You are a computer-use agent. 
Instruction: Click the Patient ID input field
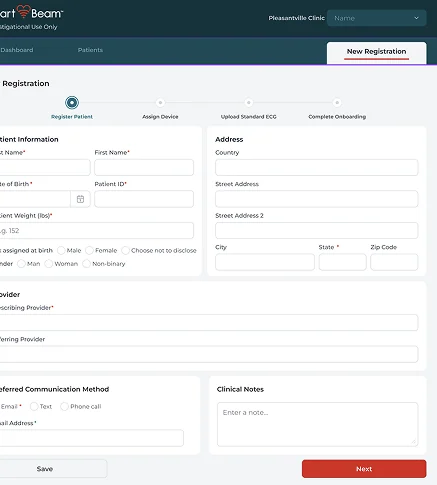(x=144, y=199)
